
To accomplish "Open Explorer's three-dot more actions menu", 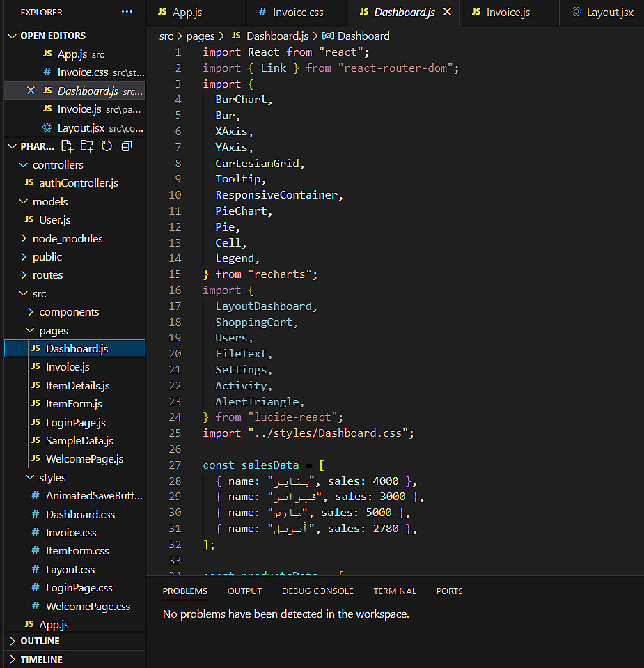I will pyautogui.click(x=127, y=13).
